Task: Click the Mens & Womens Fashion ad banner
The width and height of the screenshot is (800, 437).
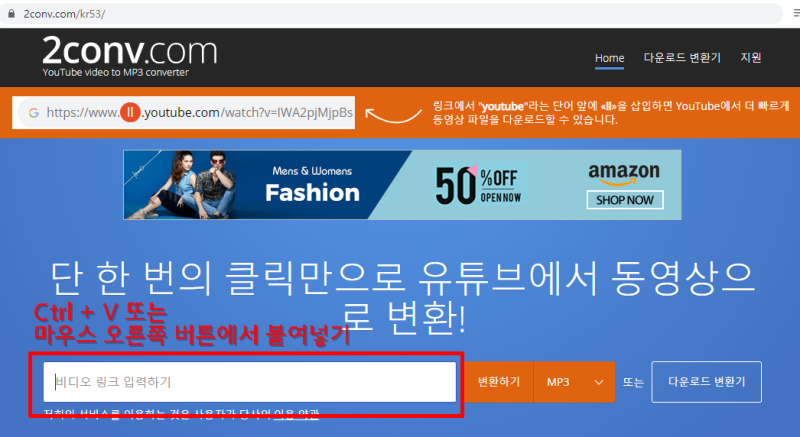Action: click(402, 185)
